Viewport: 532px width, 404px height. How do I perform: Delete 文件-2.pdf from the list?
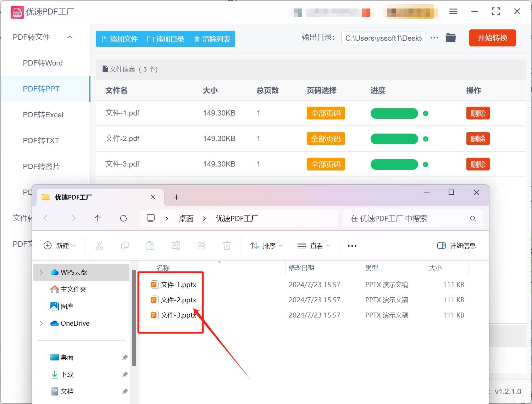pyautogui.click(x=478, y=139)
